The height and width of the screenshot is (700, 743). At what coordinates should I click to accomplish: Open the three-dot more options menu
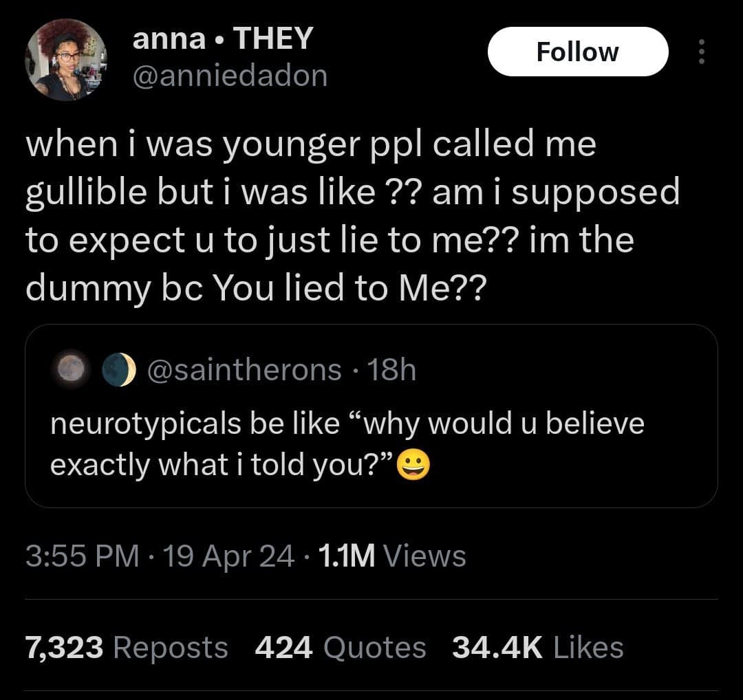click(x=701, y=52)
